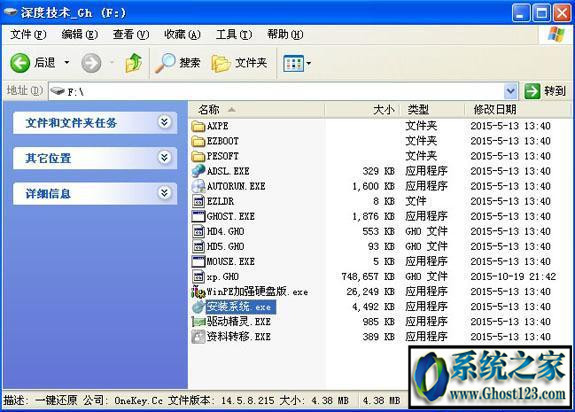Image resolution: width=575 pixels, height=412 pixels.
Task: Sort files by 大小 column header
Action: pos(362,110)
